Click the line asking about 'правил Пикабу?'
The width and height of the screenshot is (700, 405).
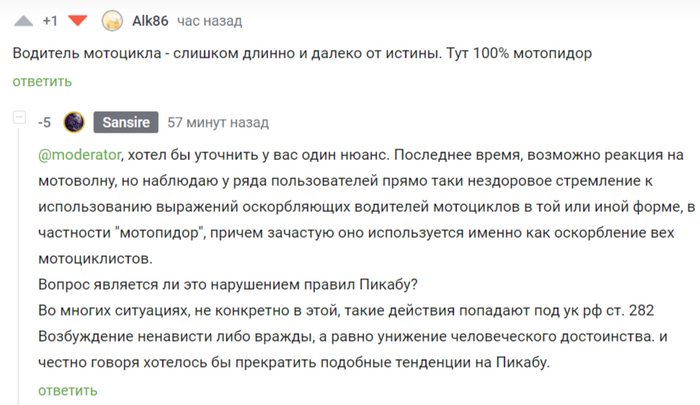[x=228, y=284]
